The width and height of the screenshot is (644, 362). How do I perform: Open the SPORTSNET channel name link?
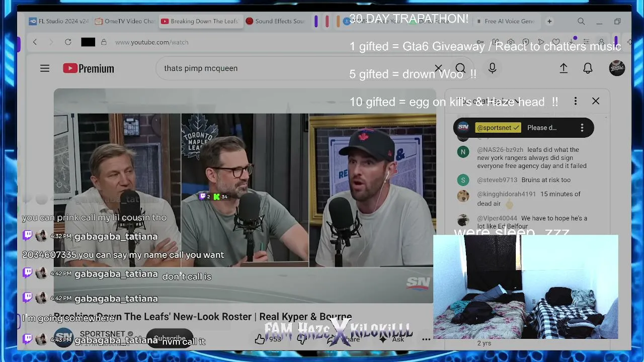point(102,334)
